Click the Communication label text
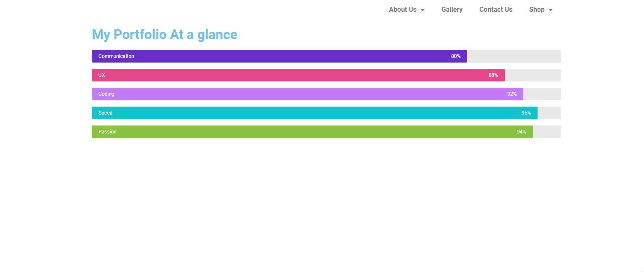Viewport: 644px width, 272px height. point(116,56)
